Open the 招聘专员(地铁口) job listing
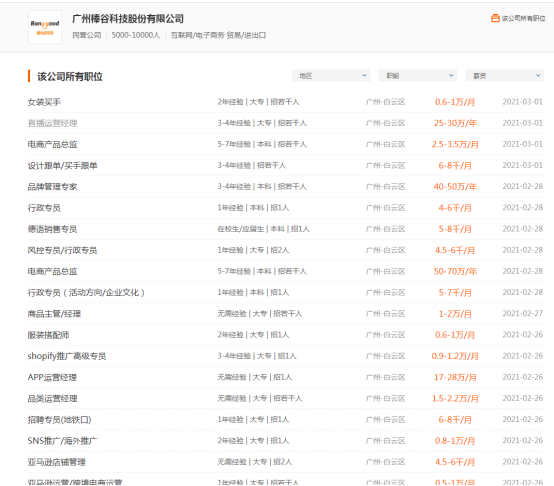This screenshot has height=486, width=554. click(59, 420)
